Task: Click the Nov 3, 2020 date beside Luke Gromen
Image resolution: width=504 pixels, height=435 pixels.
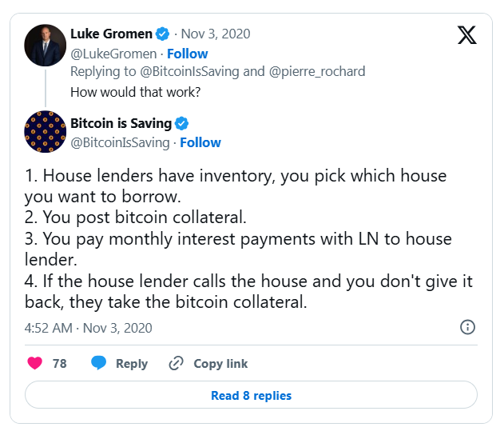Action: click(216, 34)
